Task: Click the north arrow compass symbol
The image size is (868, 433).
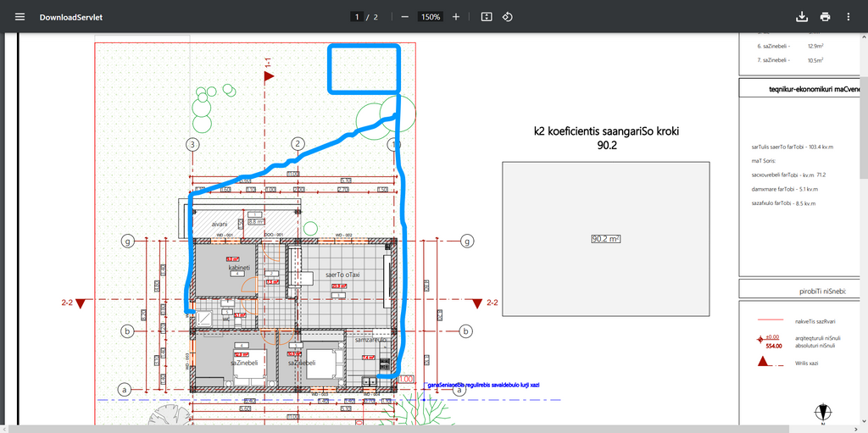Action: 824,413
